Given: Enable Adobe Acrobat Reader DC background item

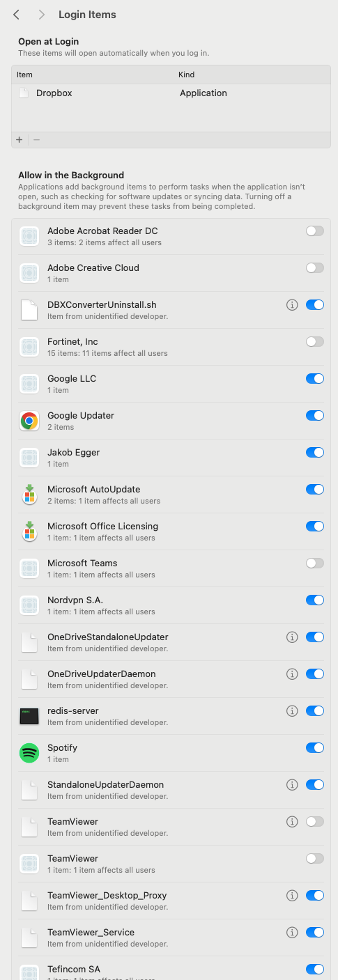Looking at the screenshot, I should click(315, 231).
